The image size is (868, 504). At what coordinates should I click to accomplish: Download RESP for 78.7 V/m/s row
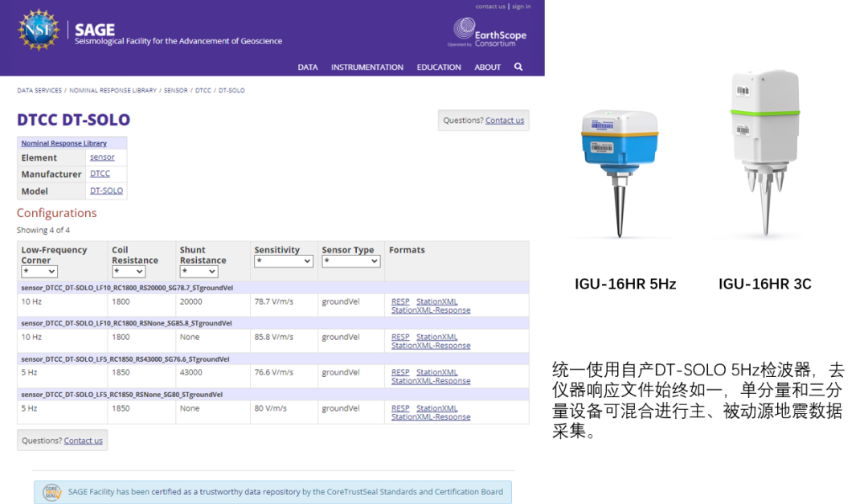pyautogui.click(x=400, y=301)
